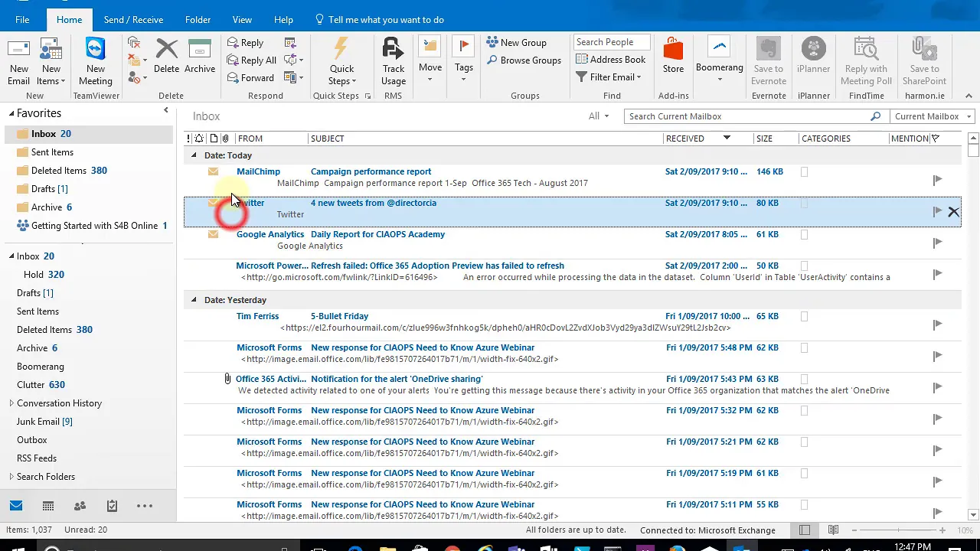Minimize the folder pane
Screen dimensions: 980x551
click(166, 111)
